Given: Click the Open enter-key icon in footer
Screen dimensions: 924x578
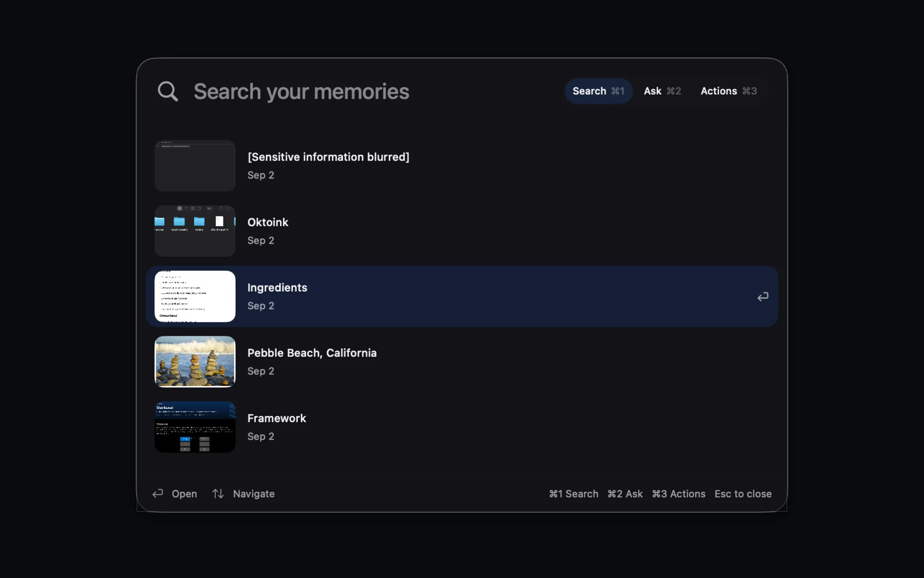Looking at the screenshot, I should (158, 493).
